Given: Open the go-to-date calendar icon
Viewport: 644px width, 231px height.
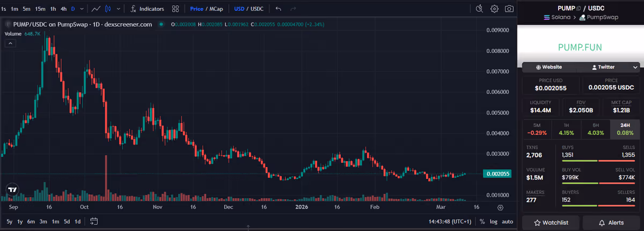Looking at the screenshot, I should tap(94, 221).
